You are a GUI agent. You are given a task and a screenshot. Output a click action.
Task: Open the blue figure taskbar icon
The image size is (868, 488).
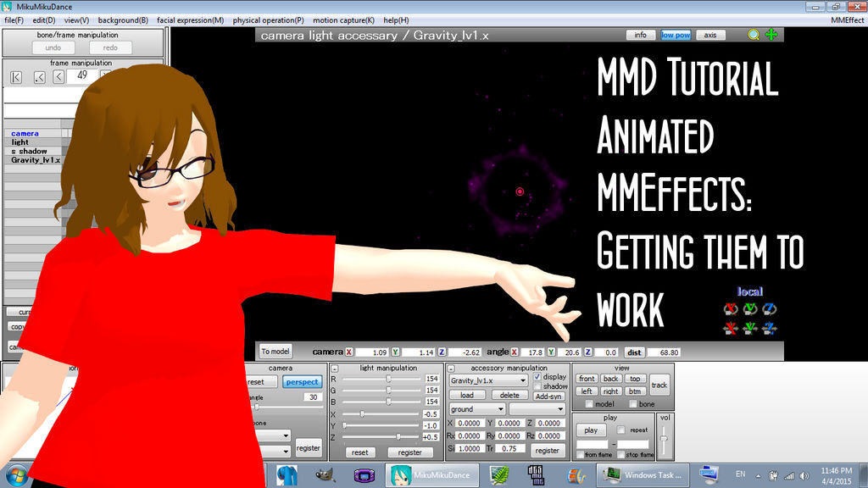(x=287, y=475)
